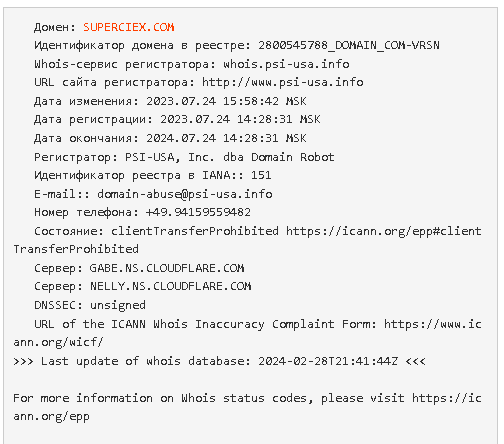504x444 pixels.
Task: Click the NELLY.NS.CLOUDFLARE.COM name server
Action: (171, 286)
